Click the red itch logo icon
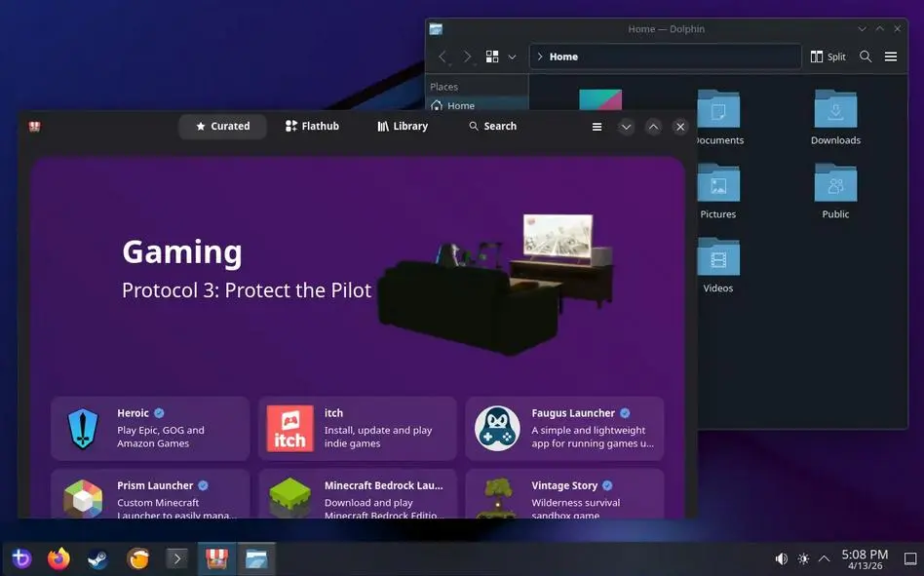 pos(289,428)
